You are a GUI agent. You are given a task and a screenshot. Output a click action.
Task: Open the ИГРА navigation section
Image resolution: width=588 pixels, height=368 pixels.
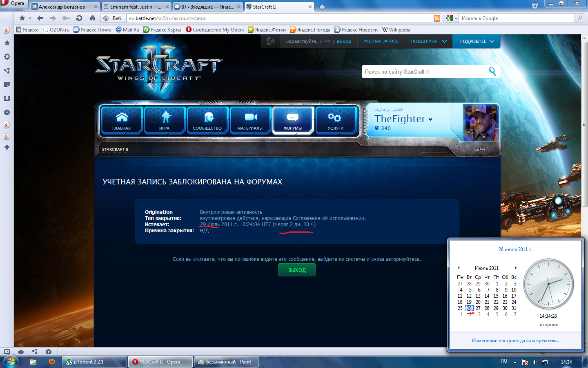point(165,120)
